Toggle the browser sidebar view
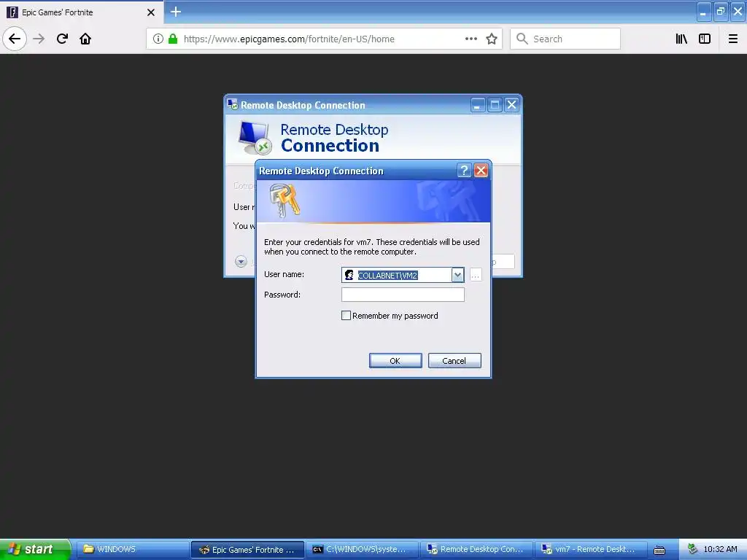Viewport: 747px width, 560px height. coord(705,39)
